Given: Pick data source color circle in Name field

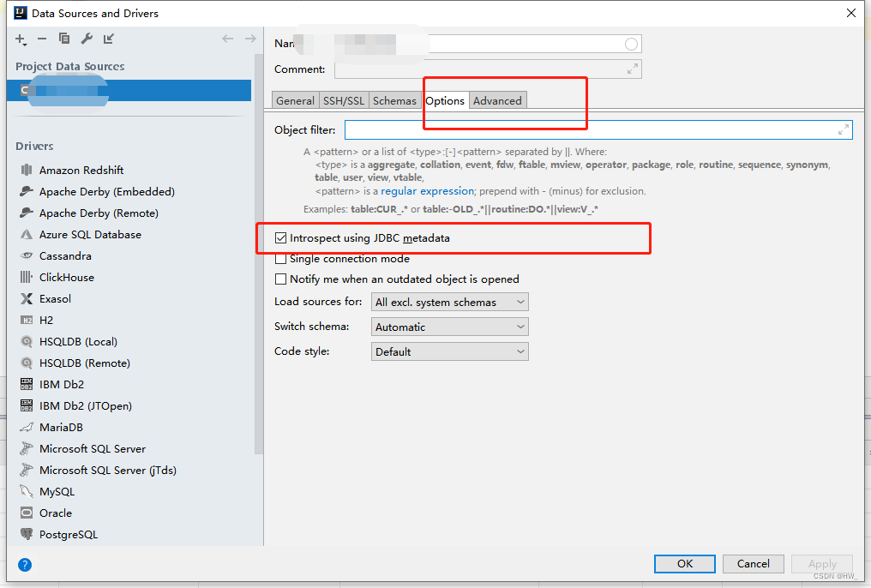Looking at the screenshot, I should (631, 45).
